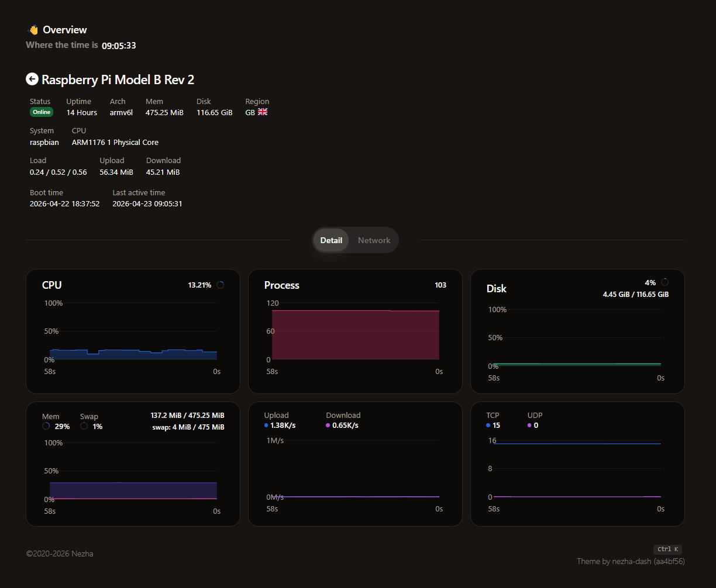Click the purple memory chart area
Viewport: 716px width, 588px height.
(x=133, y=490)
